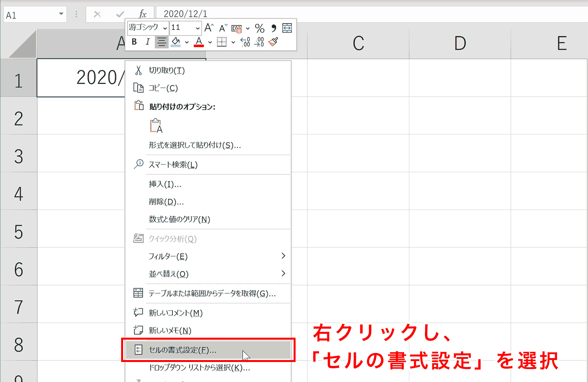The image size is (588, 382).
Task: Expand border options arrow
Action: click(x=233, y=42)
